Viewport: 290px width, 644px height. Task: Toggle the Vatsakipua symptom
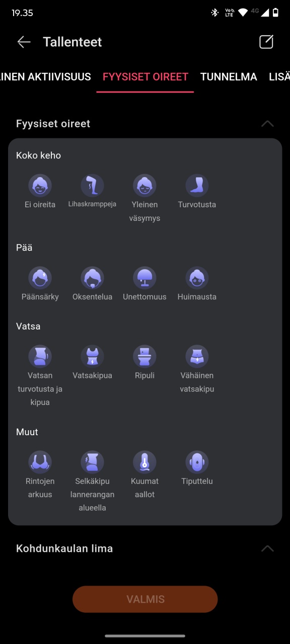[92, 362]
